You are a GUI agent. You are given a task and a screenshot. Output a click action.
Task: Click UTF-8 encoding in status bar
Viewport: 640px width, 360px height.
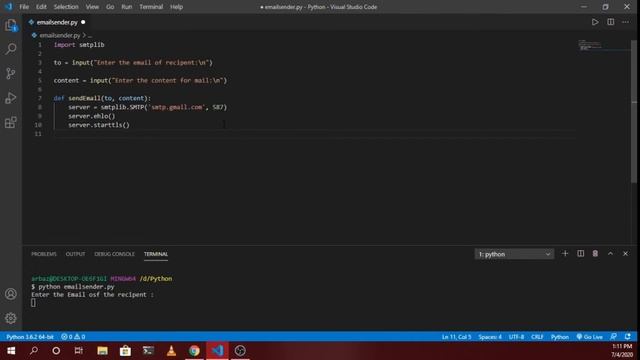[x=516, y=337]
